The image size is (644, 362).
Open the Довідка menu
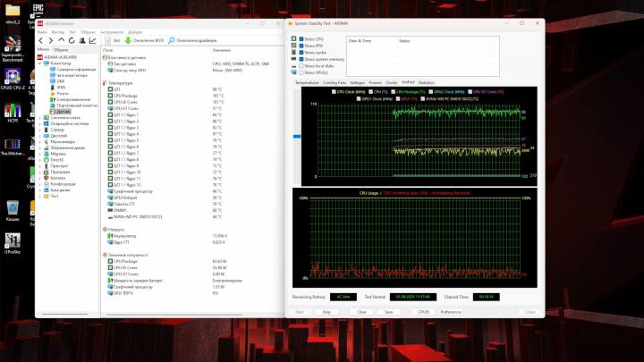coord(135,32)
